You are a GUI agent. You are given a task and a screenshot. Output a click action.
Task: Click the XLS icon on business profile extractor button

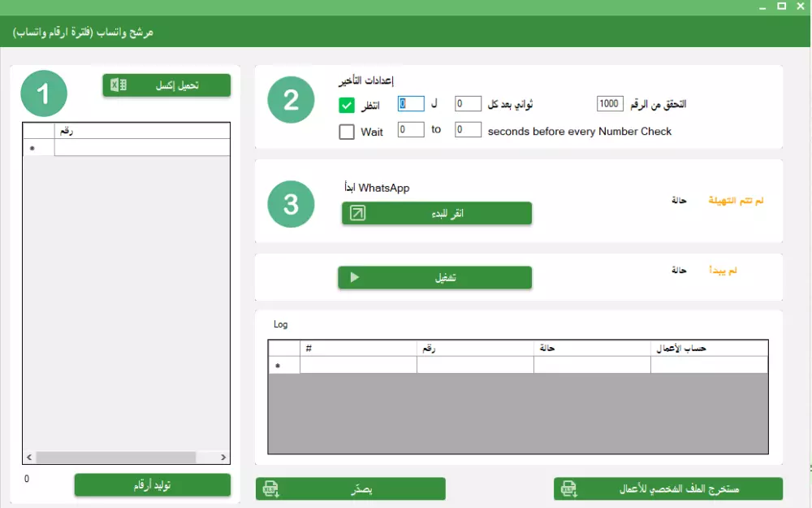click(x=569, y=488)
